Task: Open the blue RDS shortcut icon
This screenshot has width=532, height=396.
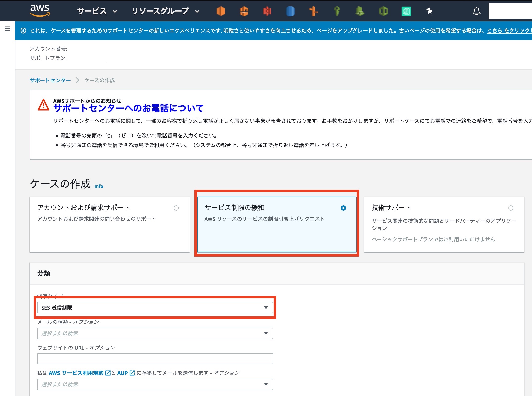Action: tap(290, 11)
